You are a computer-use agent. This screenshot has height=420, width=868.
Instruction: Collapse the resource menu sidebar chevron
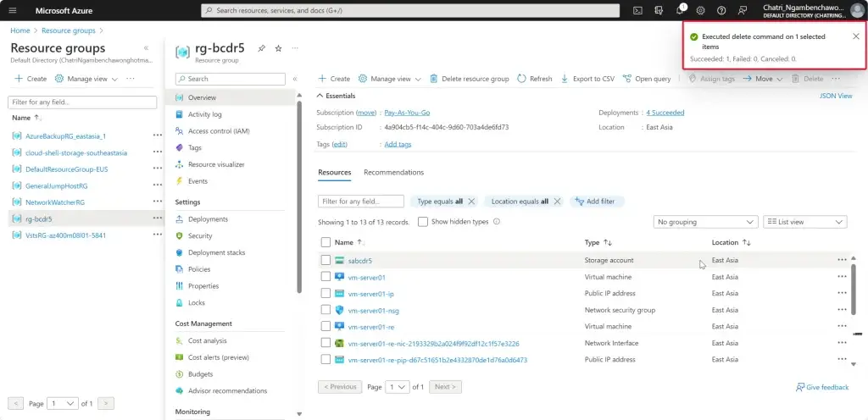[x=295, y=79]
